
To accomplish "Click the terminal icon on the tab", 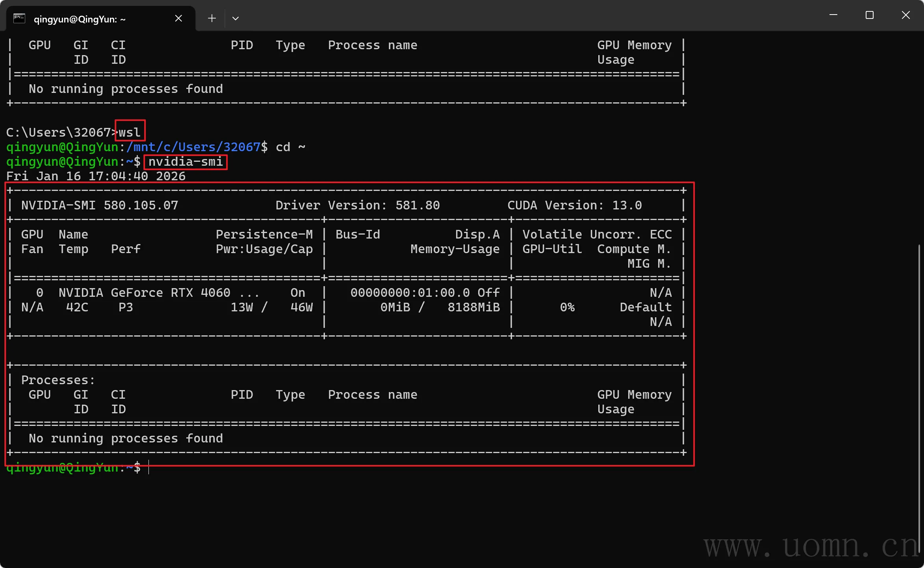I will point(19,19).
